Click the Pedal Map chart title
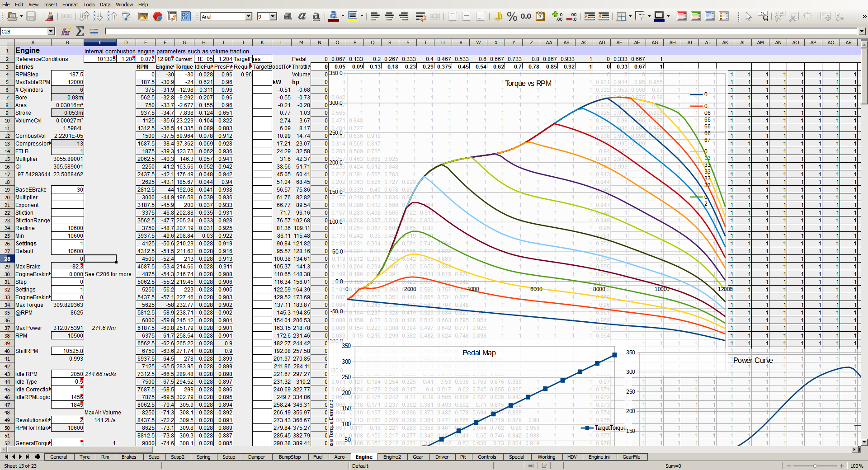 pos(479,352)
